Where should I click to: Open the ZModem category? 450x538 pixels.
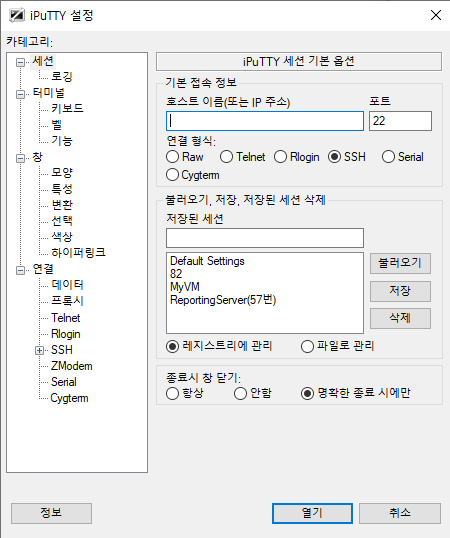click(x=71, y=366)
